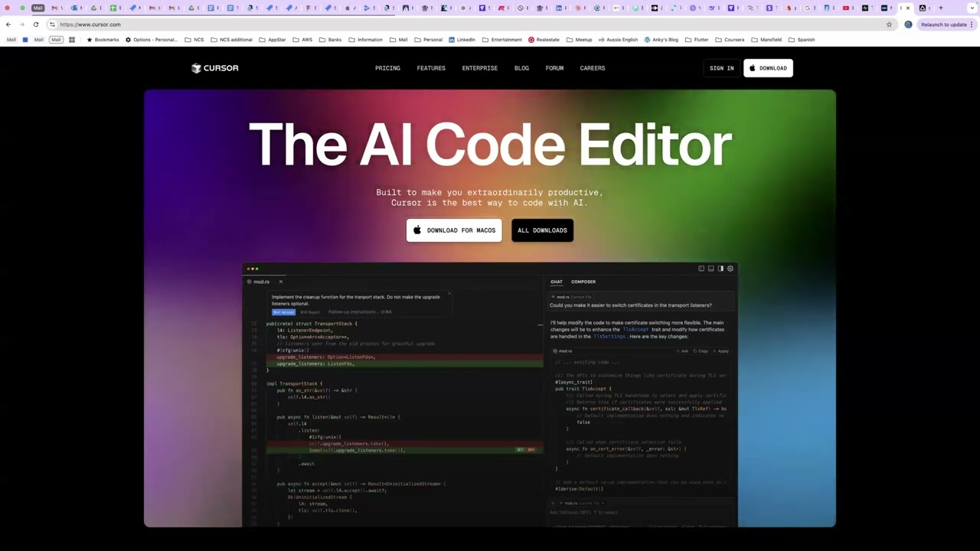This screenshot has width=980, height=551.
Task: Open the Features page
Action: click(431, 68)
